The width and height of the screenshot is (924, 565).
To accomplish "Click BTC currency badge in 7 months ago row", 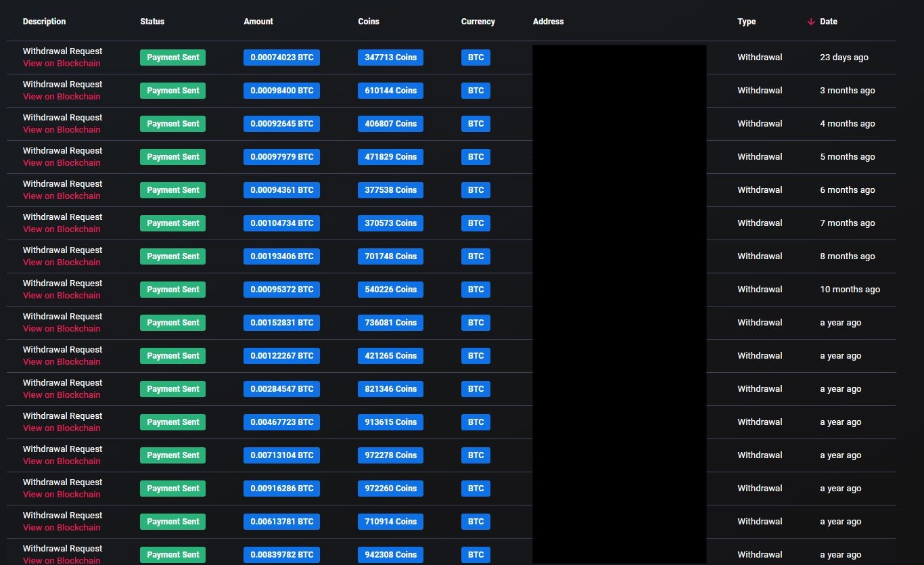I will coord(476,223).
